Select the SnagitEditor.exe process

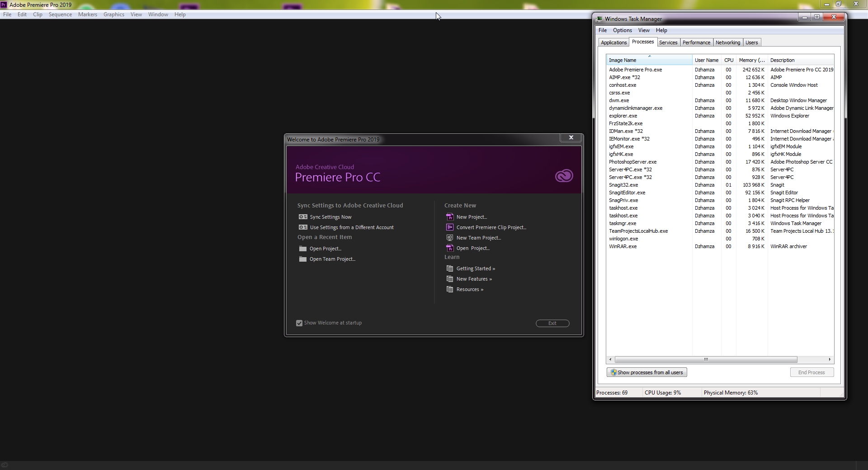coord(720,193)
